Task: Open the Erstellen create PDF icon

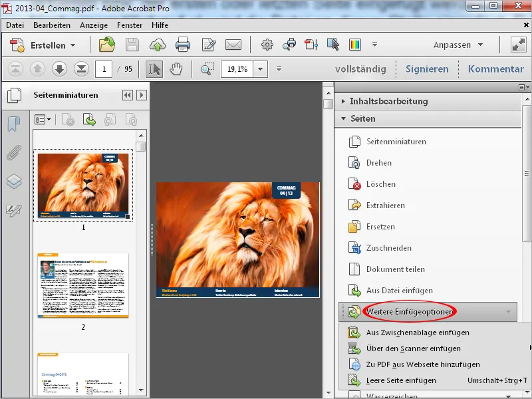Action: coord(17,45)
